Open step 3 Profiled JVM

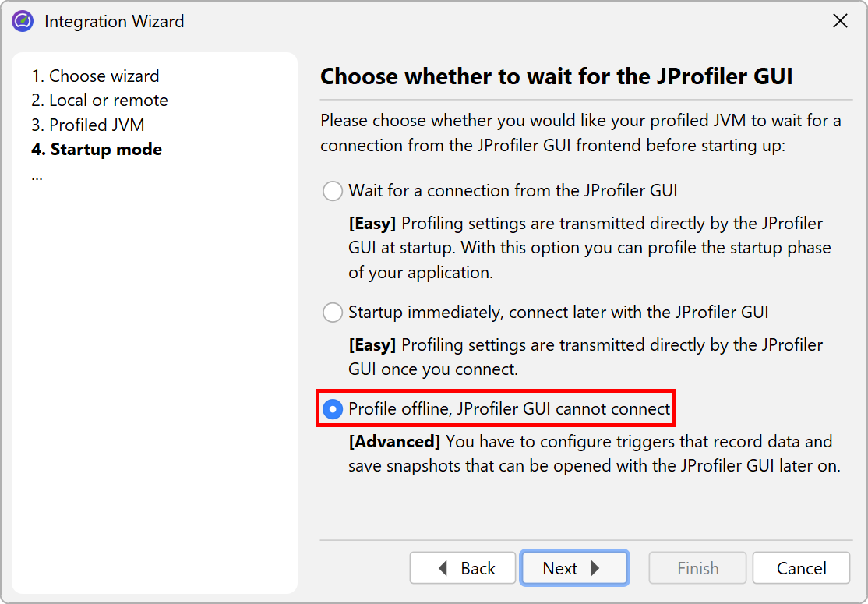pyautogui.click(x=88, y=125)
